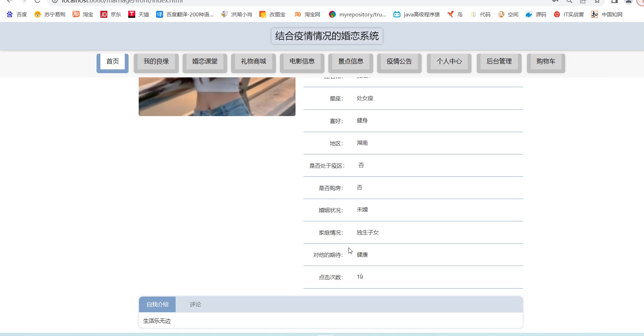Open the 苏宁易购 bookmark
Viewport: 644px width, 336px height.
click(x=50, y=14)
